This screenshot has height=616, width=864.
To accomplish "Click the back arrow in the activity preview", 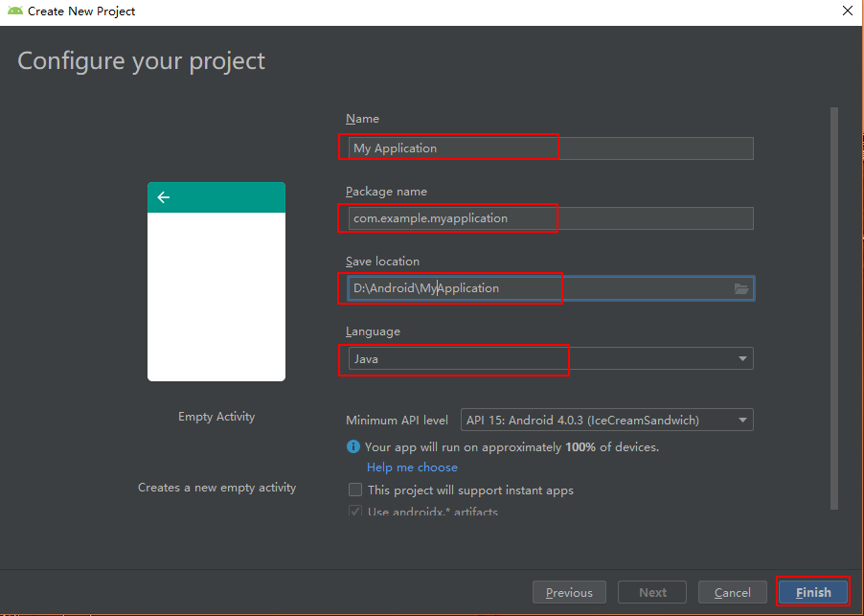I will [163, 196].
